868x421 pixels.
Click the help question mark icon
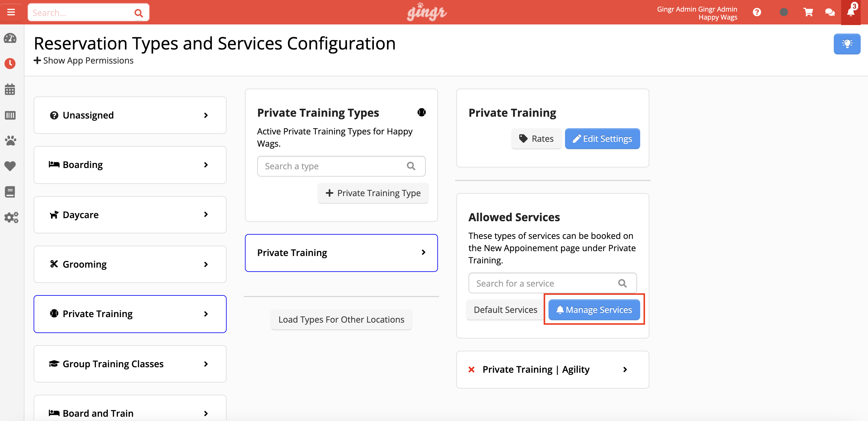757,13
